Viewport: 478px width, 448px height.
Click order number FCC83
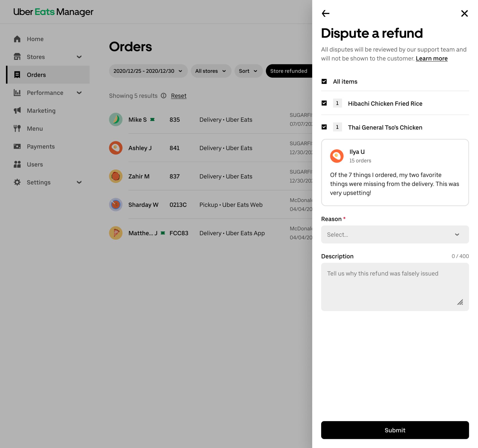179,233
